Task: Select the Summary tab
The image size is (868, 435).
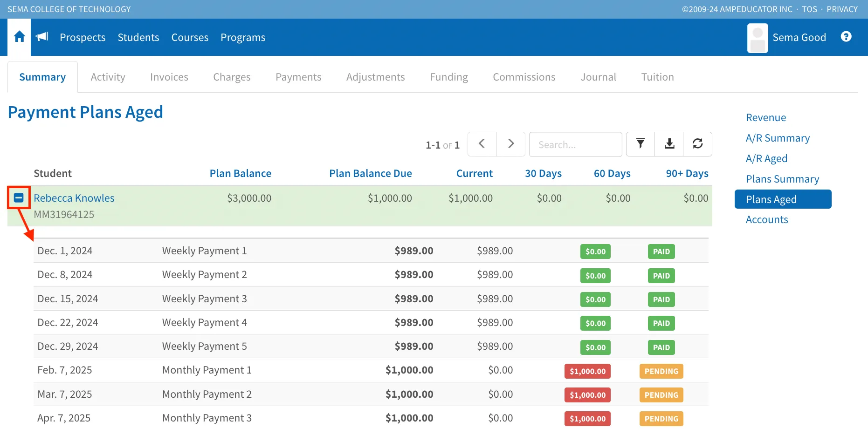Action: (42, 77)
